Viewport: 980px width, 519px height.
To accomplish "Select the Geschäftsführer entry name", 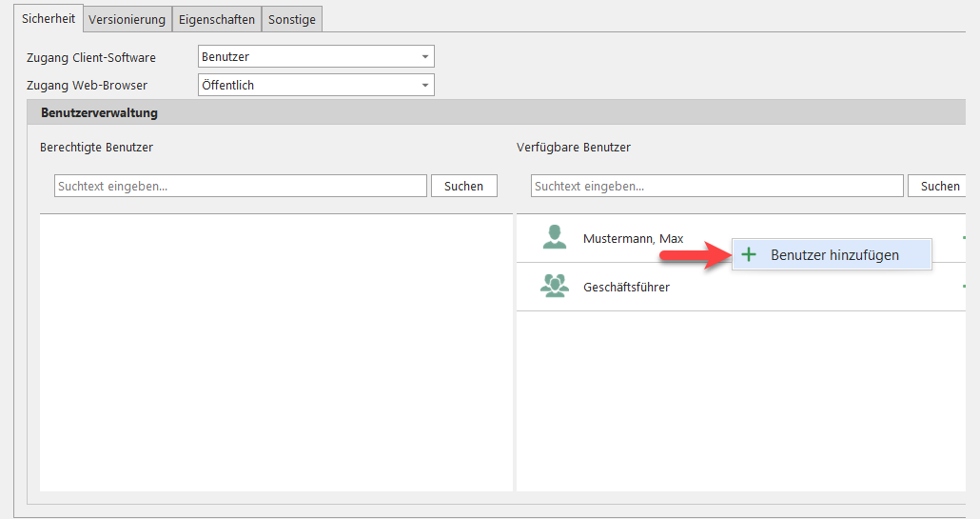I will (626, 287).
